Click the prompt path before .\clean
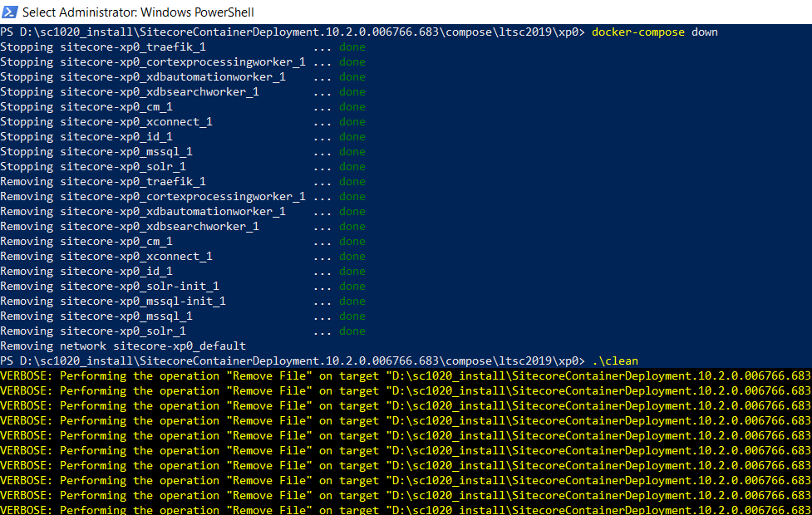Viewport: 812px width, 515px height. click(x=293, y=360)
